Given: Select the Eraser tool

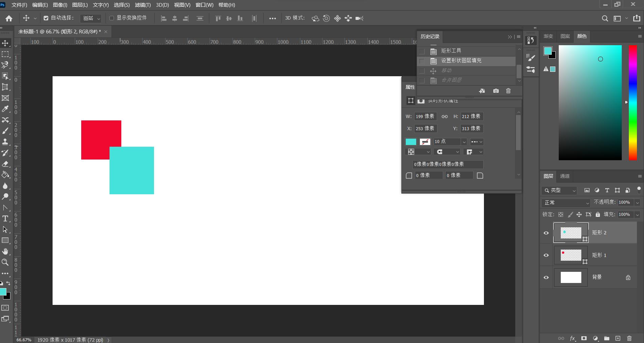Looking at the screenshot, I should (x=5, y=164).
